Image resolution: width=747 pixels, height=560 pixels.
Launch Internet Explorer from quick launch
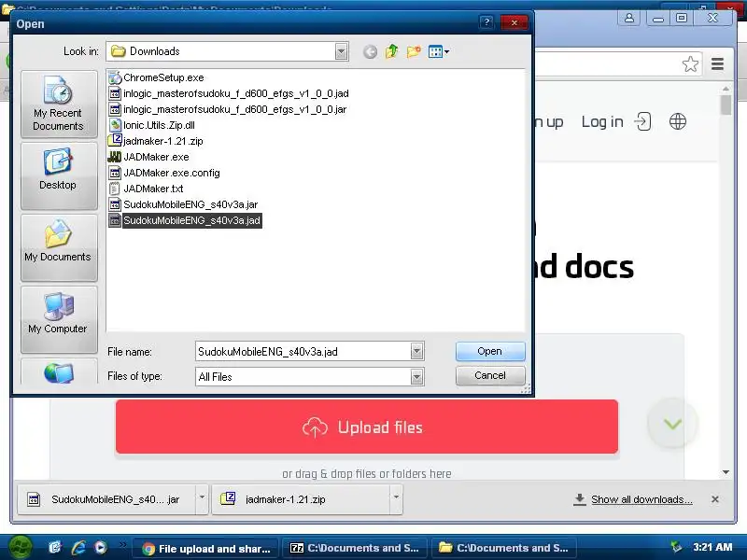click(78, 548)
